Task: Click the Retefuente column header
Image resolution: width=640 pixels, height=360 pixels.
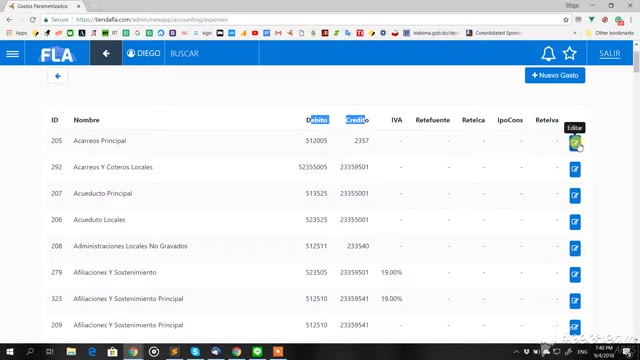Action: click(433, 120)
